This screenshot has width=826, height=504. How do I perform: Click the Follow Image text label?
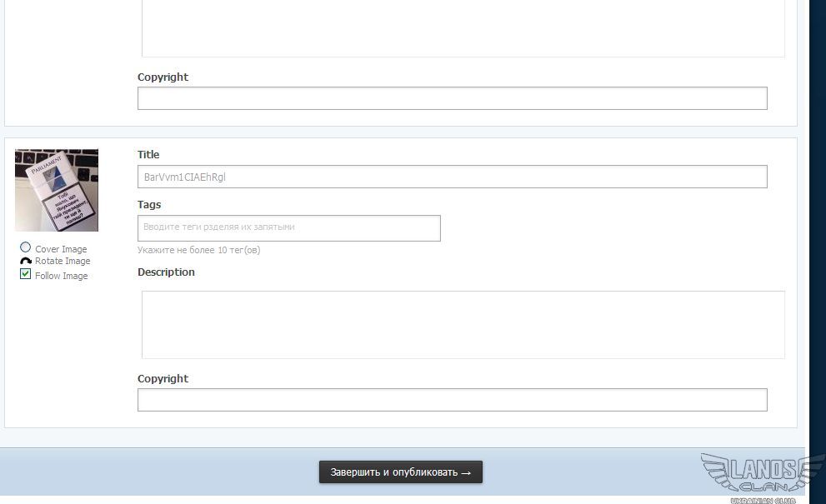point(61,276)
